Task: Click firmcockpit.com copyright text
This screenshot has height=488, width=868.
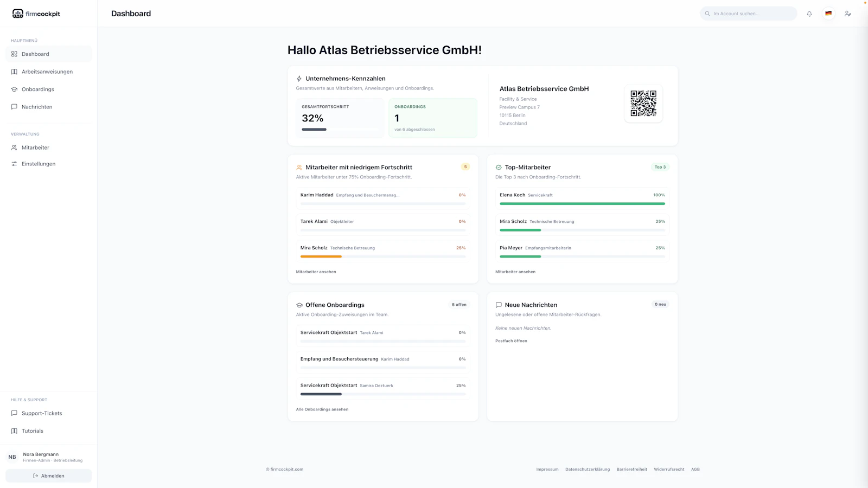Action: 285,470
